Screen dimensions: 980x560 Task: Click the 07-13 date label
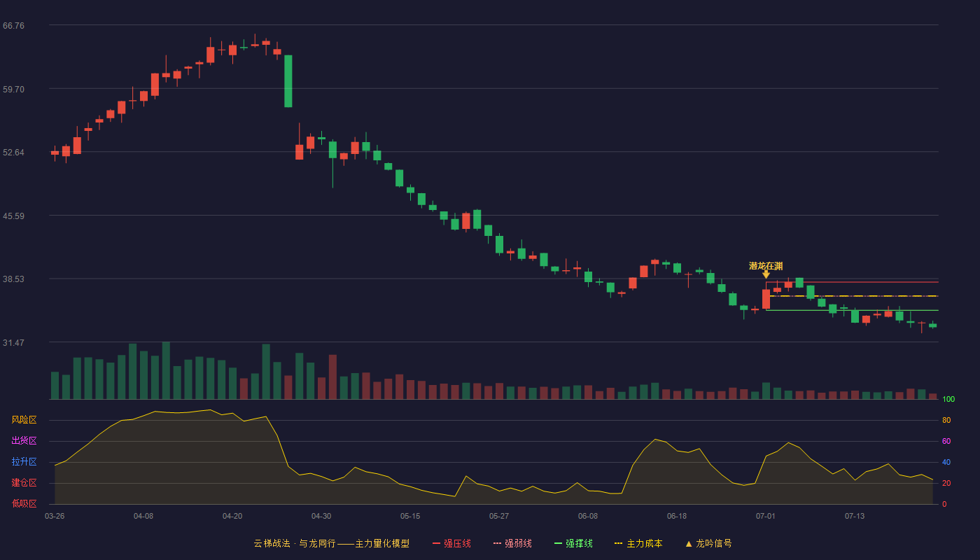coord(855,516)
